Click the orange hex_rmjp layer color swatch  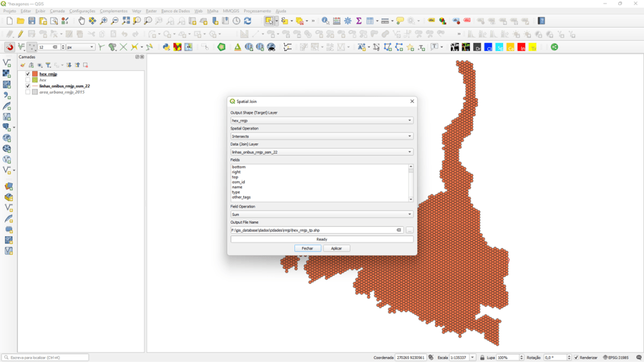click(35, 74)
